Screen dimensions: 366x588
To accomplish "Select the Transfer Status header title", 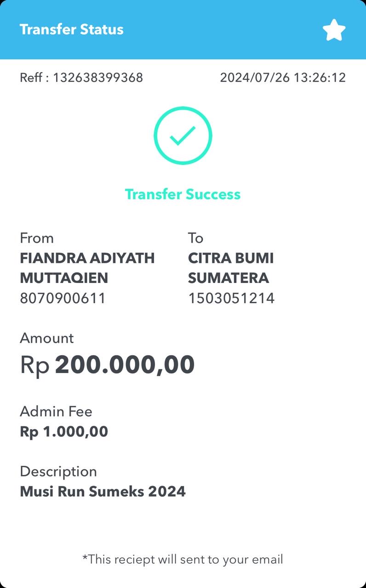I will click(x=72, y=29).
